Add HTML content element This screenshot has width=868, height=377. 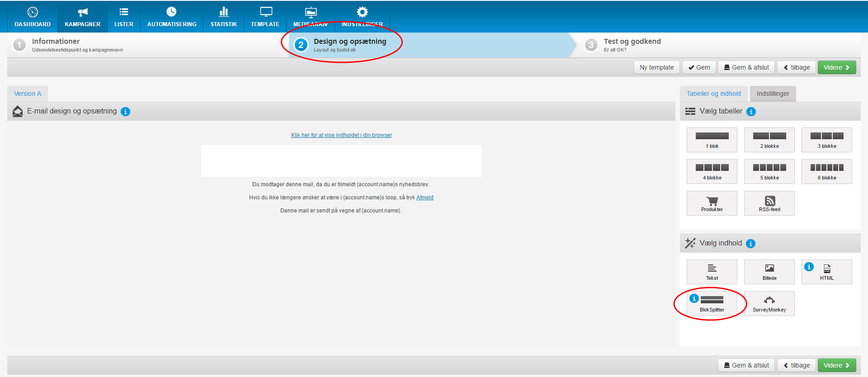coord(827,272)
